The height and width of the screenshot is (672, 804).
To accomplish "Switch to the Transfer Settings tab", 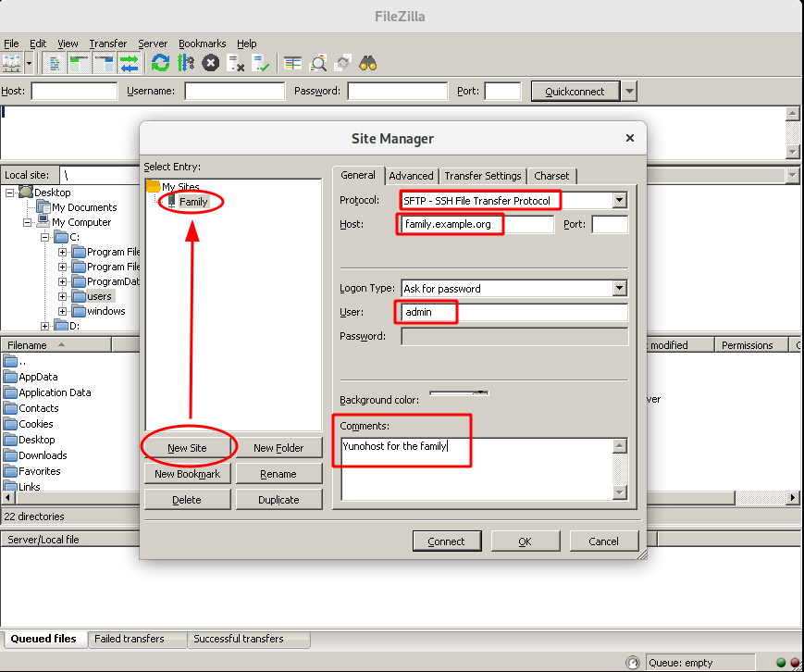I will tap(483, 176).
